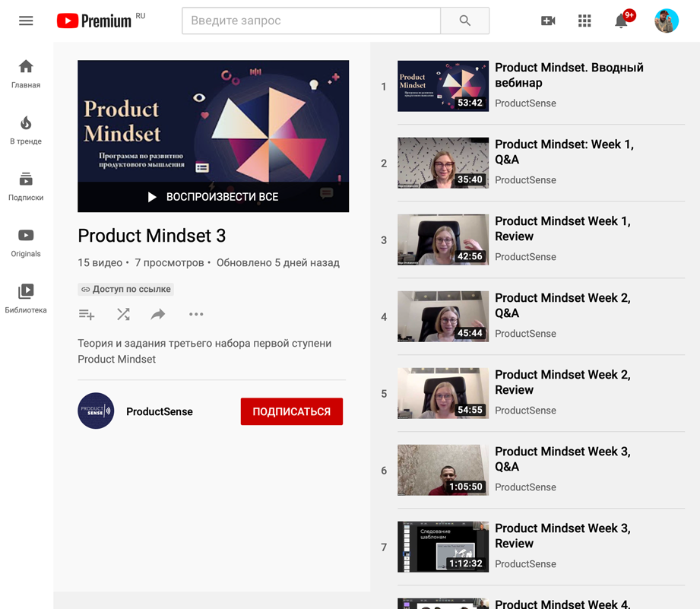Open the hamburger guide menu
The width and height of the screenshot is (700, 609).
pos(26,21)
